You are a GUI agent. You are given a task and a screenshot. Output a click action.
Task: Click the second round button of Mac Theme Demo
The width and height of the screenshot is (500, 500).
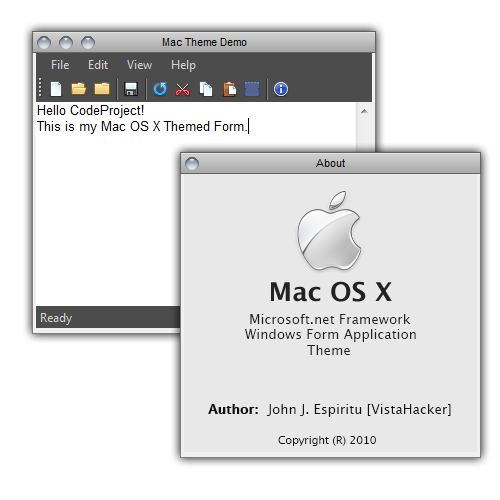[66, 43]
